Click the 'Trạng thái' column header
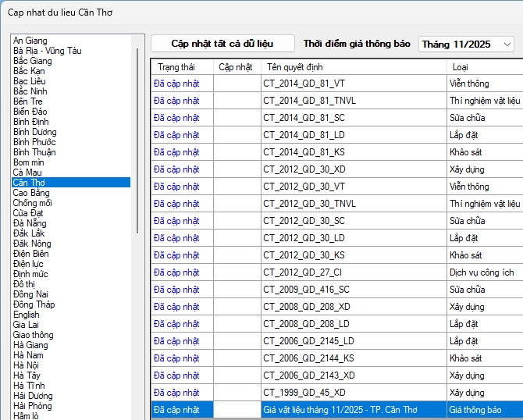The width and height of the screenshot is (523, 420). coord(176,67)
